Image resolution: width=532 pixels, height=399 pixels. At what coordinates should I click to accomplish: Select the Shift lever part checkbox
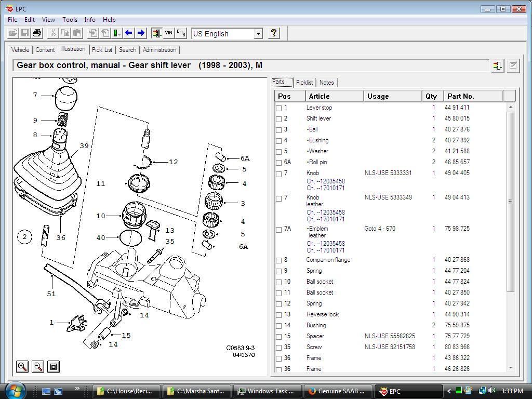click(279, 118)
